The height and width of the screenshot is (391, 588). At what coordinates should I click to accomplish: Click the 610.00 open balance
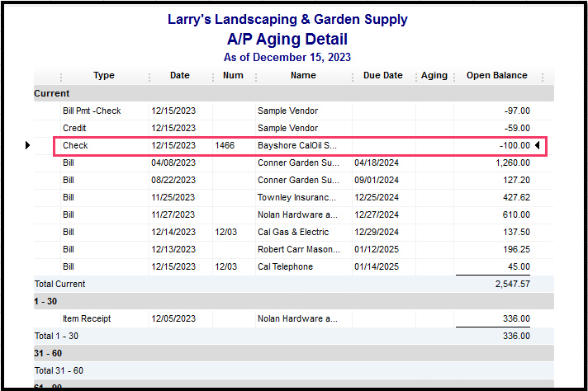point(516,214)
